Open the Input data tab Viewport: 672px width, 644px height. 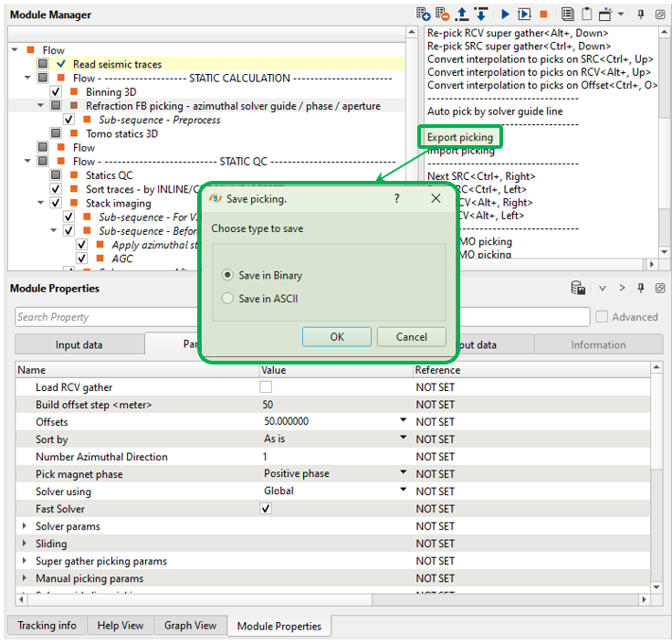point(79,345)
